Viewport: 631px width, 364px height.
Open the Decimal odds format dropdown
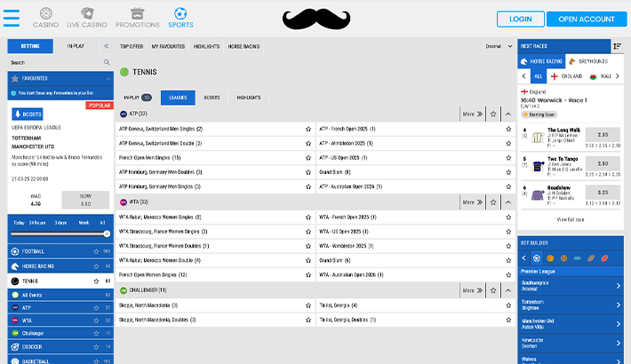coord(499,46)
